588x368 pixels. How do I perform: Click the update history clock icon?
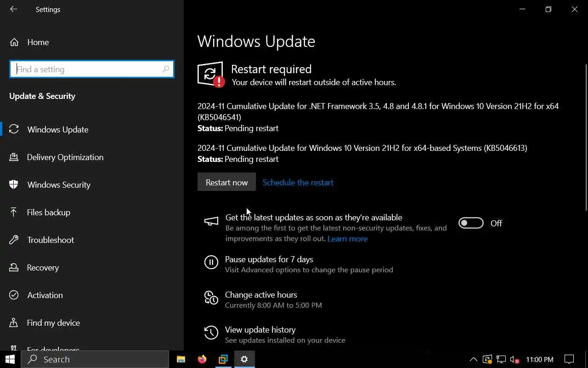click(x=211, y=333)
